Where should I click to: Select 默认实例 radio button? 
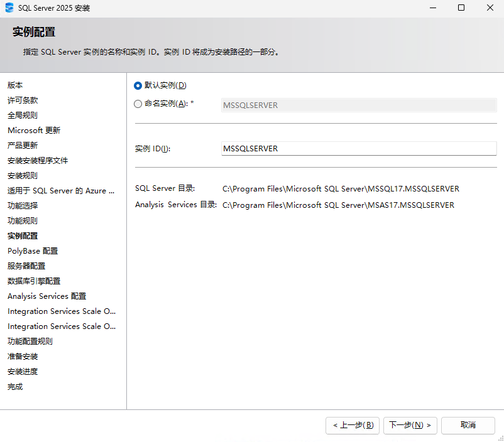(x=138, y=85)
